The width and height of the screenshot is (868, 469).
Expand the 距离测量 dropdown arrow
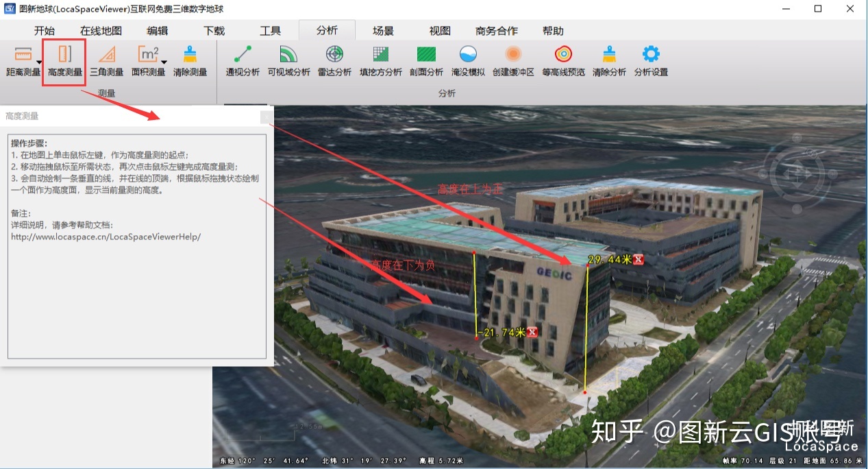(x=39, y=63)
